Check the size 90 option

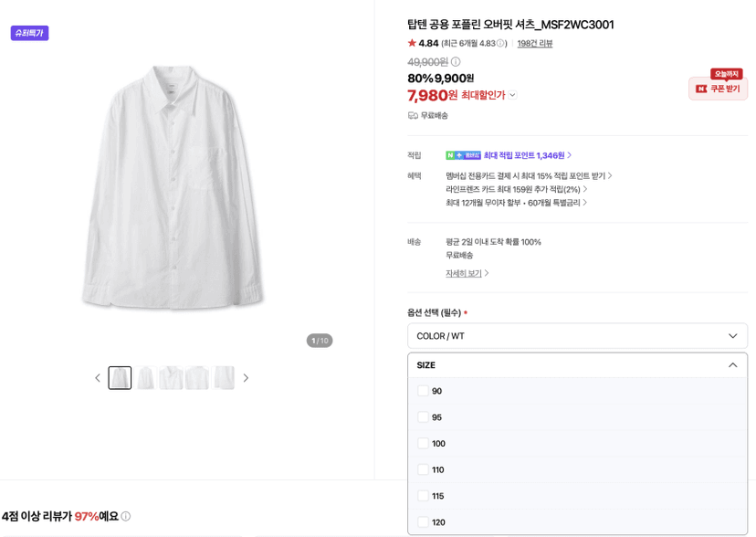(x=423, y=391)
